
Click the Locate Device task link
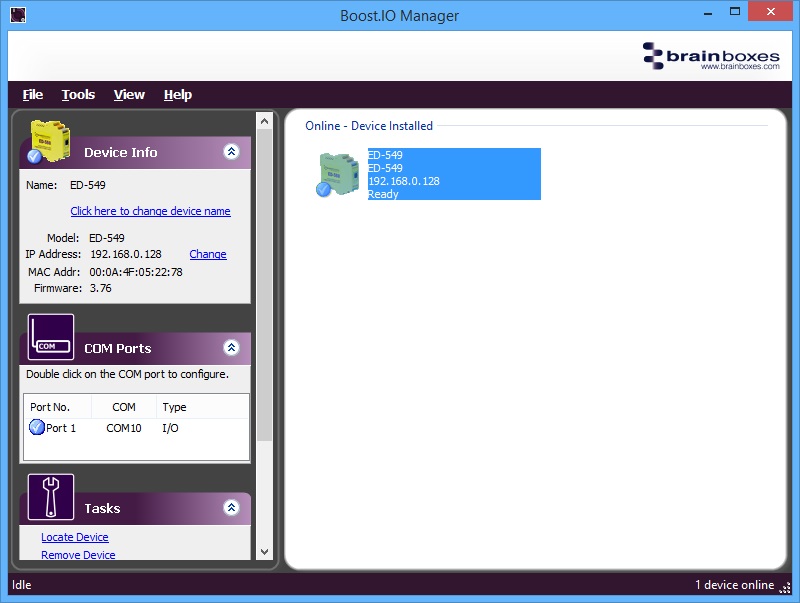pos(75,537)
